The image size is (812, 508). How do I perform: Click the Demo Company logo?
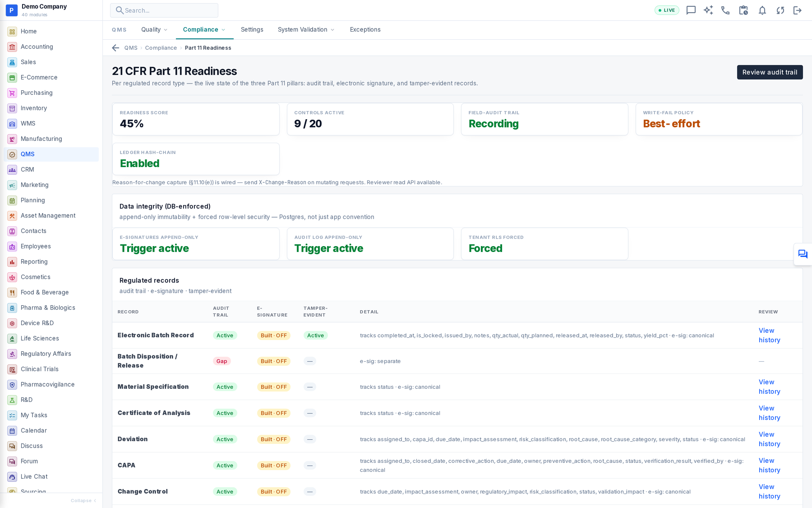12,10
